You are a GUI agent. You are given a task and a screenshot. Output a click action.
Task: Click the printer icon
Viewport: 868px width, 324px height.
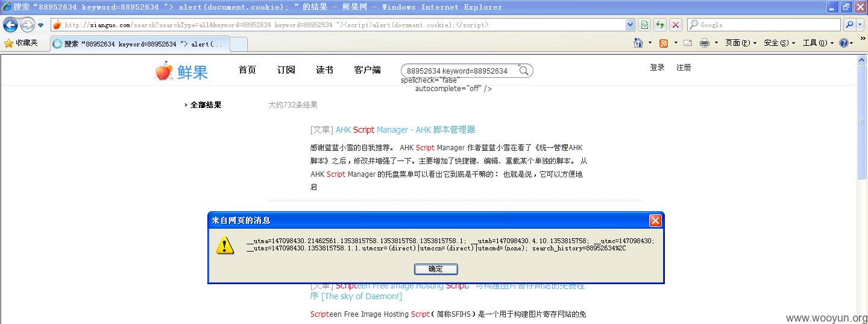click(705, 43)
